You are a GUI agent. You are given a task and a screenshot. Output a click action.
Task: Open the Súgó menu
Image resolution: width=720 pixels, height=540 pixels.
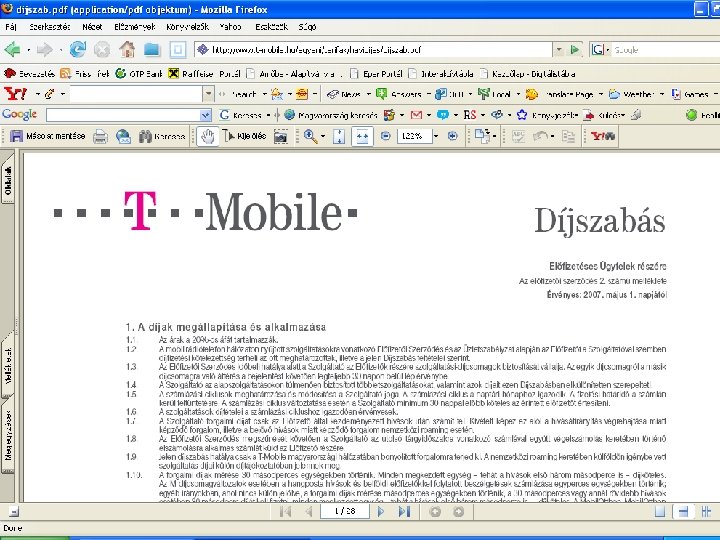[307, 27]
